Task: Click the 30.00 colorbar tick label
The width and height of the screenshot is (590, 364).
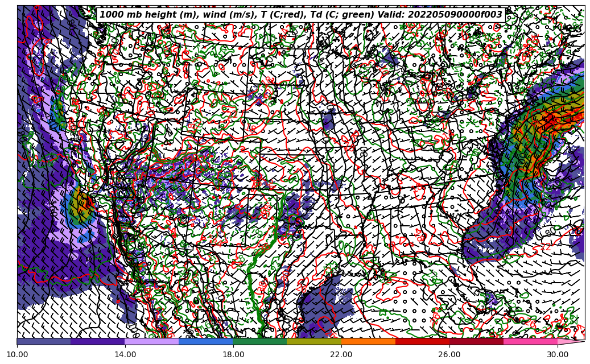Action: coord(558,354)
